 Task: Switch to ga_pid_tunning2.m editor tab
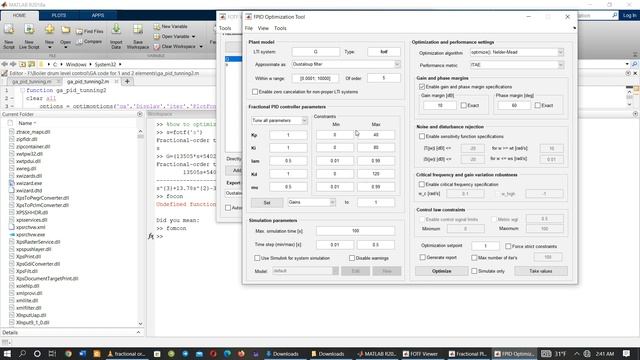[88, 82]
